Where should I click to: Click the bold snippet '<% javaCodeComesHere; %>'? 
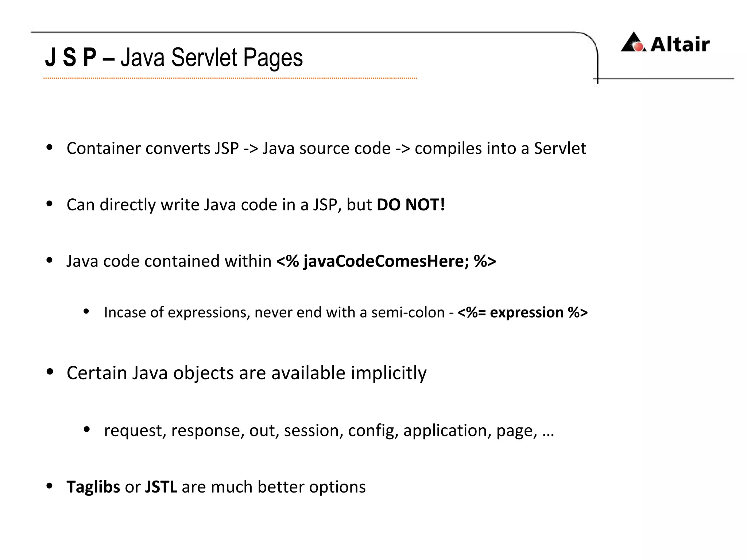386,261
